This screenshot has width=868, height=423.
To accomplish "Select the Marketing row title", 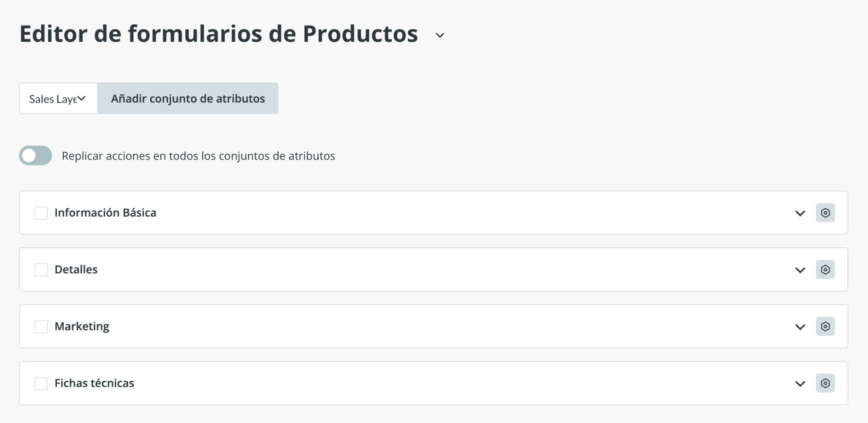I will coord(82,326).
